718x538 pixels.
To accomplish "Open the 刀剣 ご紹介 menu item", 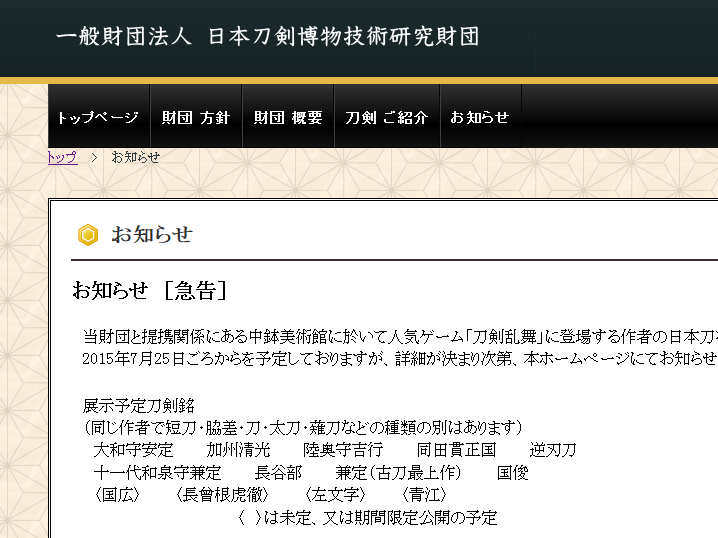I will pyautogui.click(x=387, y=117).
